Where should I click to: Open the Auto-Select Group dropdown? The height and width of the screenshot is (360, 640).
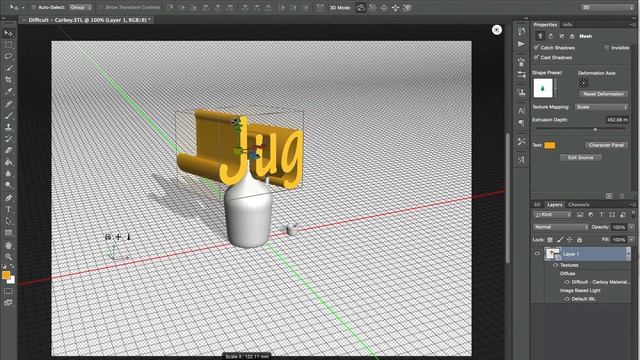(80, 7)
